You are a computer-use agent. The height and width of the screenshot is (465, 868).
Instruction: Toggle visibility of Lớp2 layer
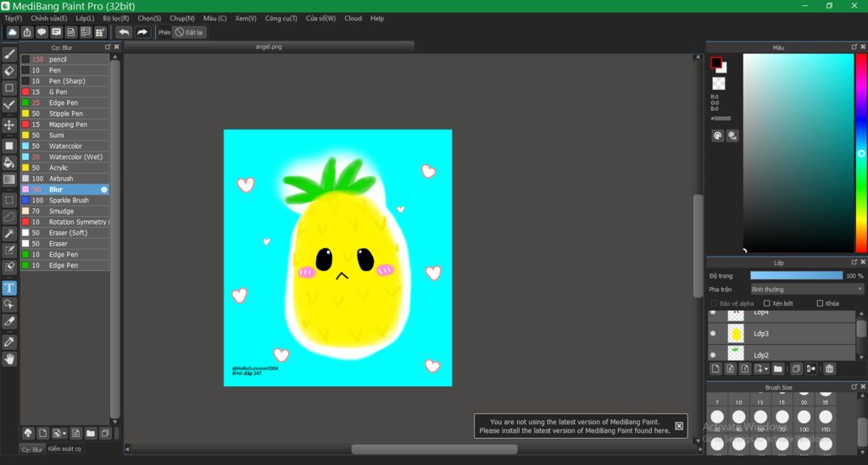click(713, 355)
